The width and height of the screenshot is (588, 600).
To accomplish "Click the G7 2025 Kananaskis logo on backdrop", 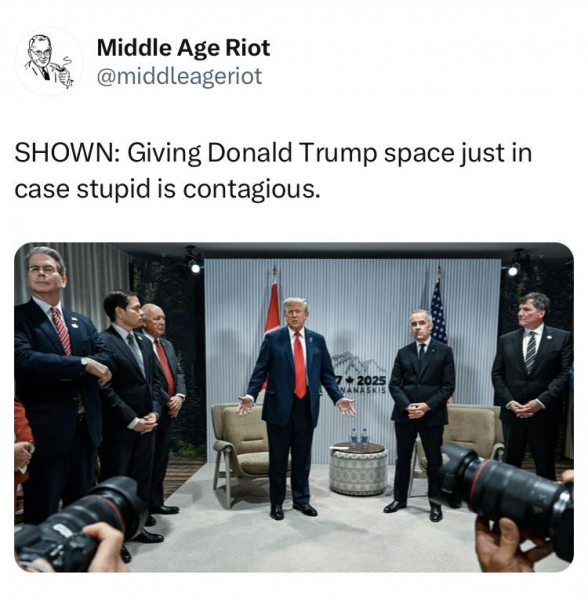I will click(x=360, y=373).
